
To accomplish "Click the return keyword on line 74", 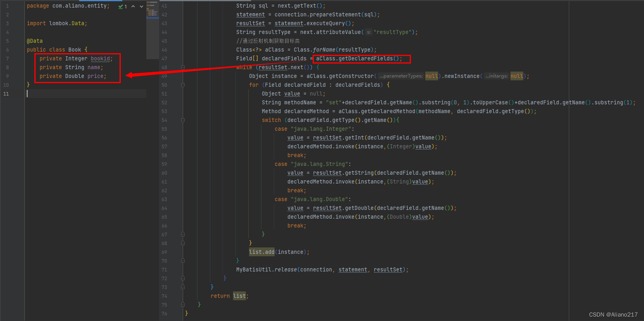I will 220,296.
